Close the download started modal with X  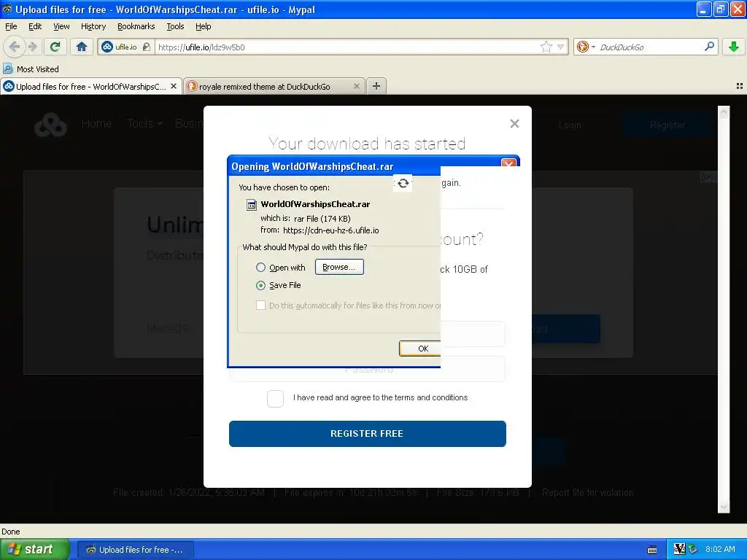[x=514, y=124]
